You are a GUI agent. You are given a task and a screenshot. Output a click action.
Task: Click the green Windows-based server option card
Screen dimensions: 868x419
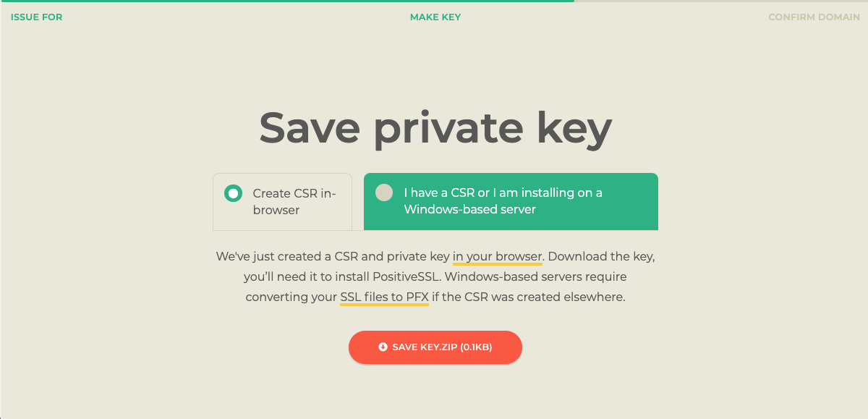tap(511, 200)
